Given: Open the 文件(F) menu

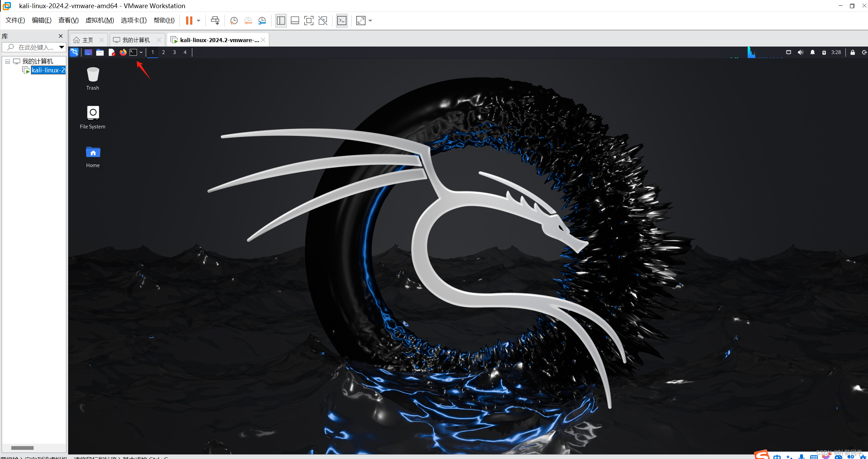Looking at the screenshot, I should pyautogui.click(x=15, y=20).
